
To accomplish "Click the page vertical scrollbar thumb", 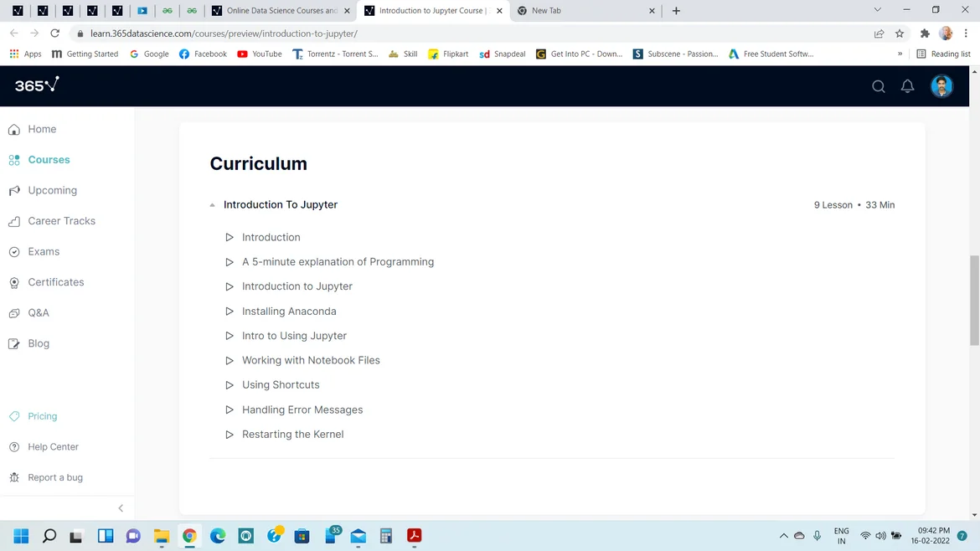I will (974, 300).
